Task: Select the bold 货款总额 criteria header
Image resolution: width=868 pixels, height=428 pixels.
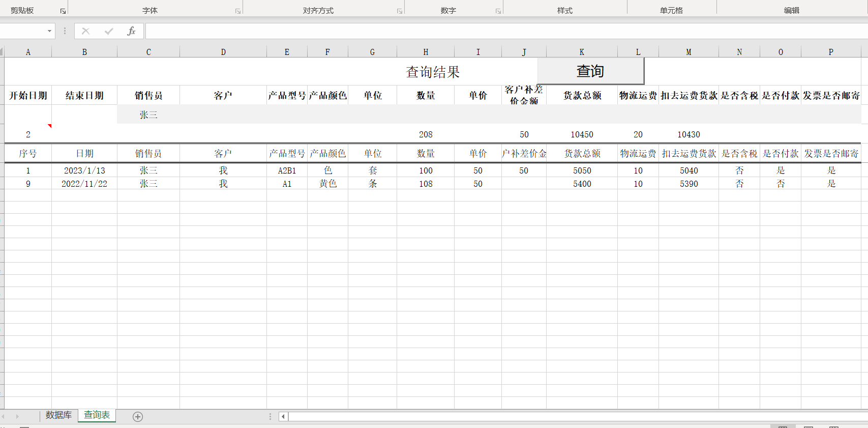Action: coord(582,95)
